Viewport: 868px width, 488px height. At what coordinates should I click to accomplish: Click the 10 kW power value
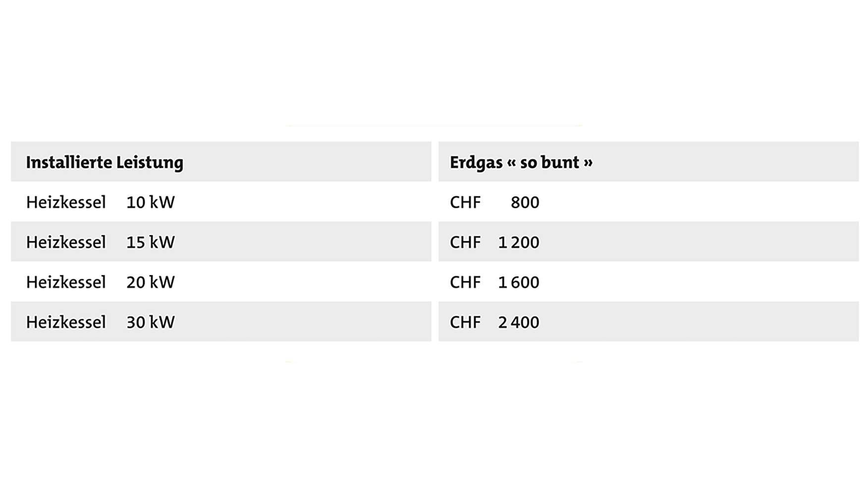click(151, 202)
